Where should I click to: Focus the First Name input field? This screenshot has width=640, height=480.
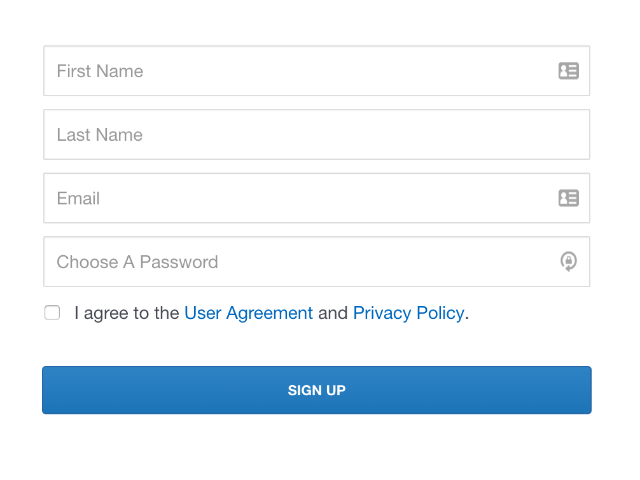coord(317,71)
